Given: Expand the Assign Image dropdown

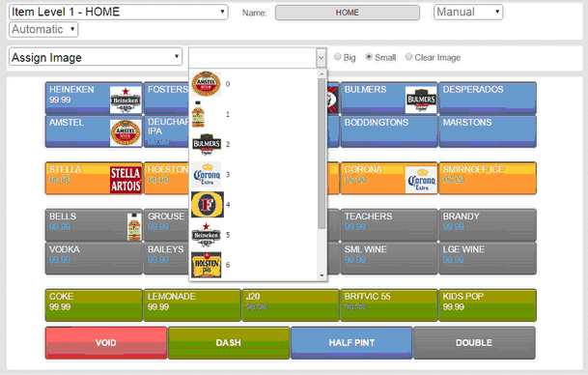Looking at the screenshot, I should (x=96, y=57).
